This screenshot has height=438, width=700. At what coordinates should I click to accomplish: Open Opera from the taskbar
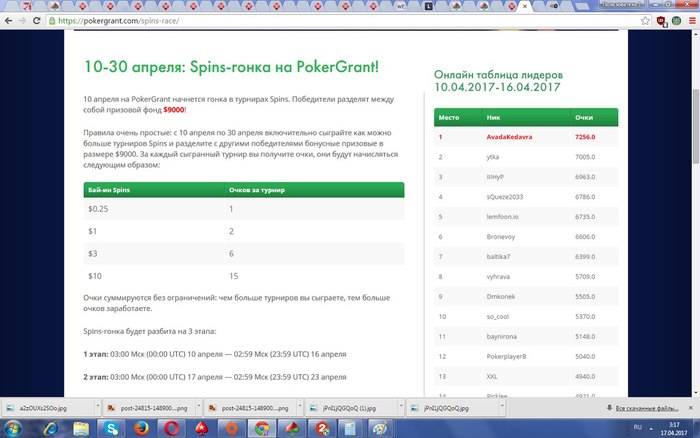171,429
